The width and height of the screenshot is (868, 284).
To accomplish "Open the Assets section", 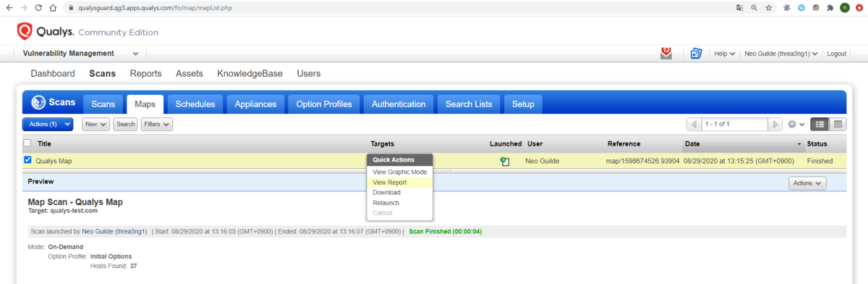I will point(190,73).
